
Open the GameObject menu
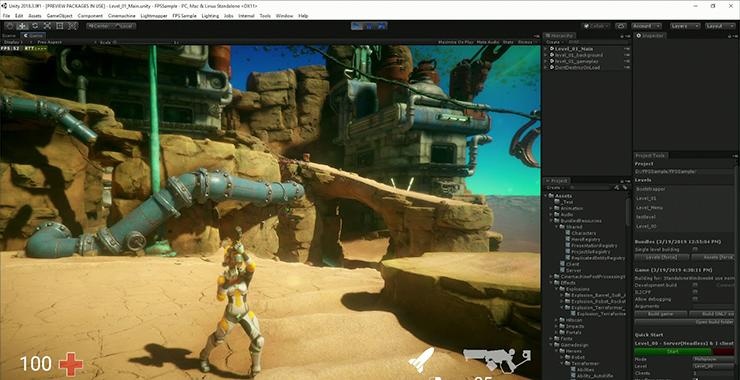point(59,16)
